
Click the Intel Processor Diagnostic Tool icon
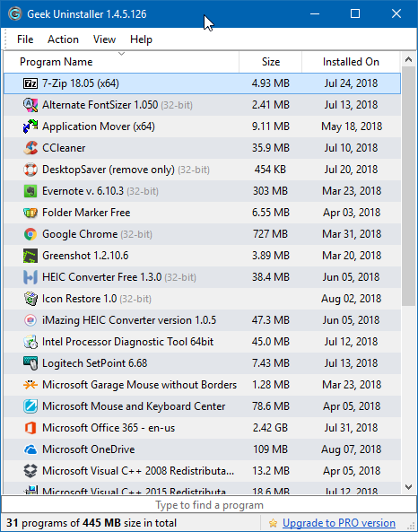pyautogui.click(x=30, y=342)
